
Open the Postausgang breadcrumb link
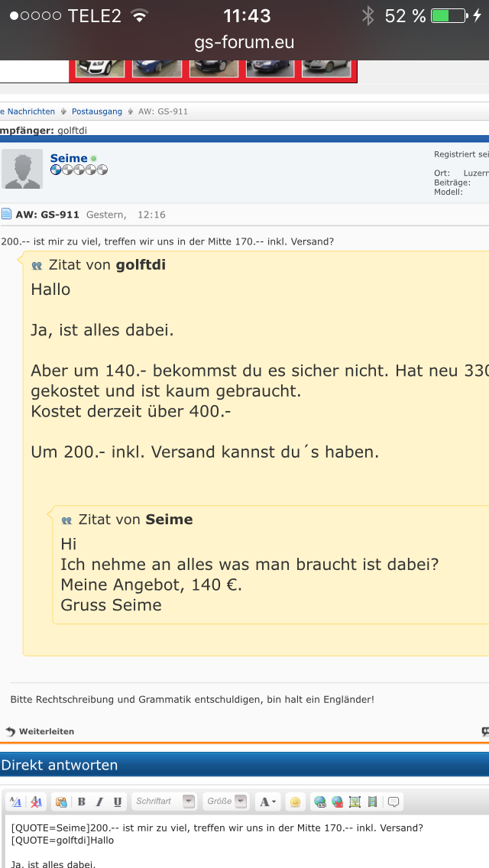(x=97, y=112)
